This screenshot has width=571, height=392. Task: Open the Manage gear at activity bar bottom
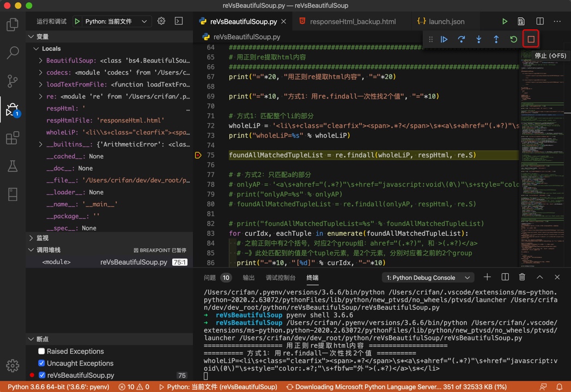click(x=13, y=365)
